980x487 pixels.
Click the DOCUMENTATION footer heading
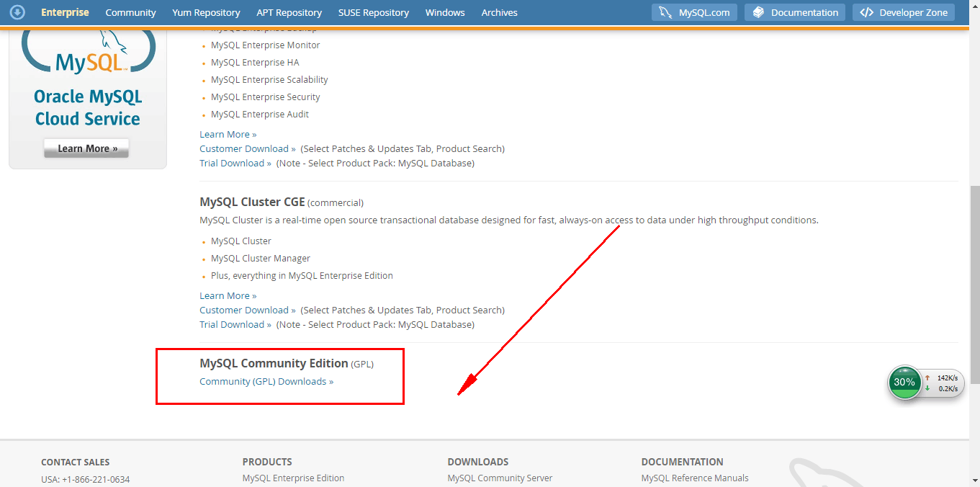point(683,462)
